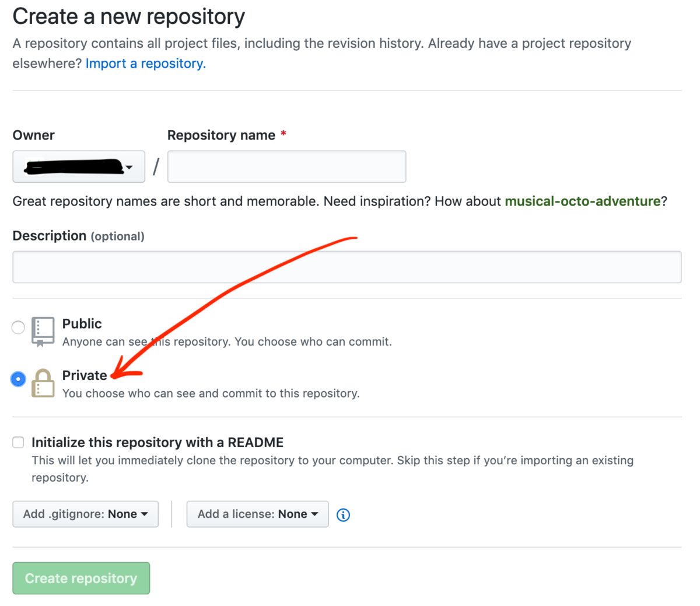Expand the Add a license dropdown
Image resolution: width=700 pixels, height=606 pixels.
click(x=257, y=514)
